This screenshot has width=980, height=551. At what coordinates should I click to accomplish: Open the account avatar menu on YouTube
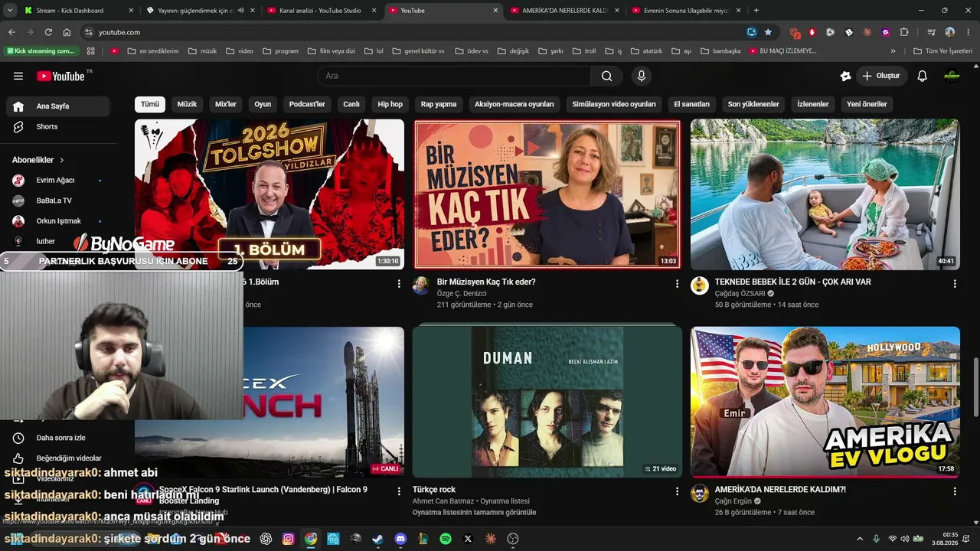[952, 76]
